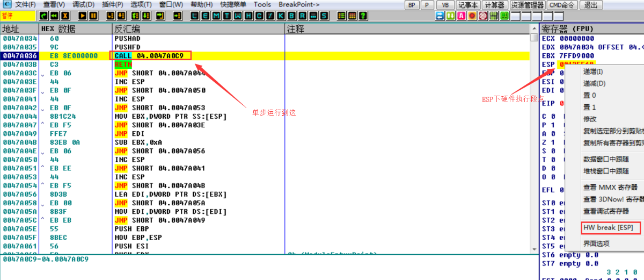
Task: Click the 地址 column header
Action: tap(19, 28)
